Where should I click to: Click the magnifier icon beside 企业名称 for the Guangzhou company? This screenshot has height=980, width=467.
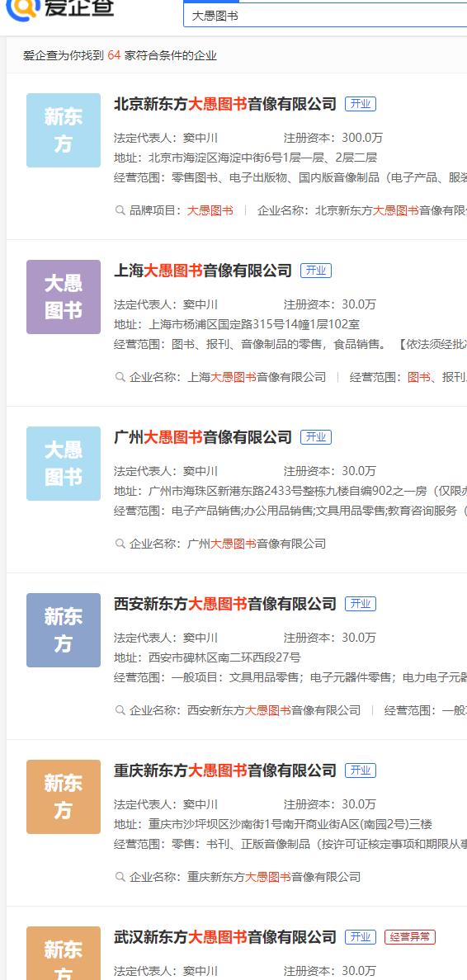click(120, 544)
